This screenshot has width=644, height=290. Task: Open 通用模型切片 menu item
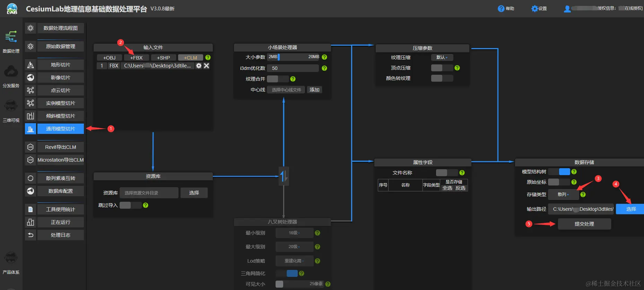click(x=61, y=129)
